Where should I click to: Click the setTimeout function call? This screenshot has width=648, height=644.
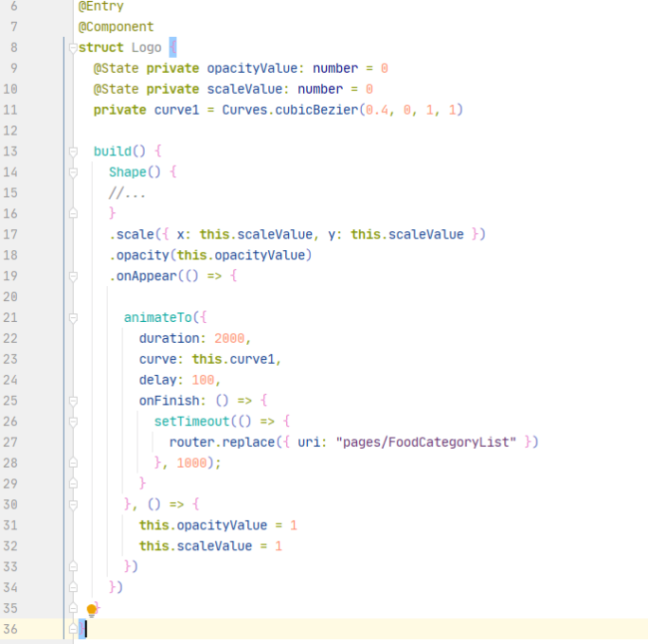[191, 421]
